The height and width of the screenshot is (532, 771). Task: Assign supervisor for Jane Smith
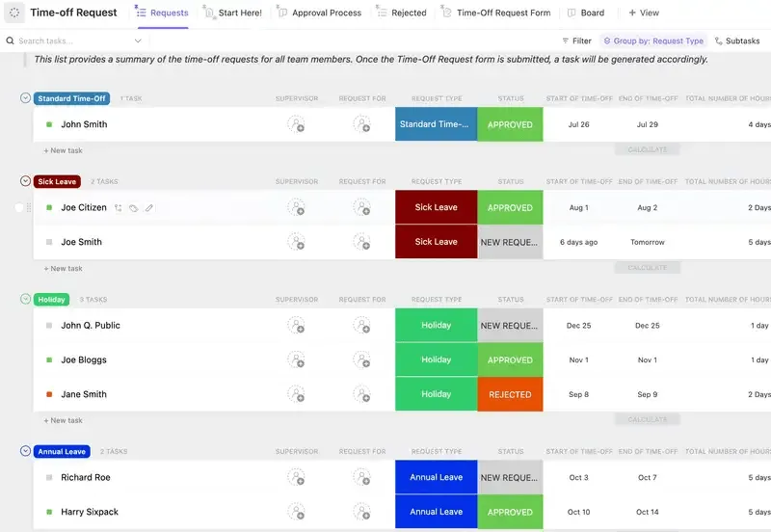coord(296,394)
